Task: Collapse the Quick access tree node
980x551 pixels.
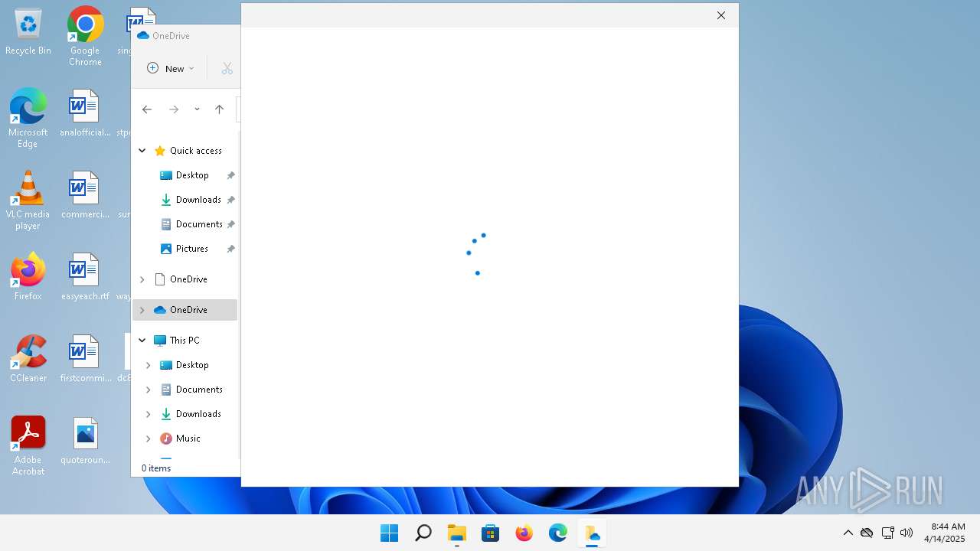Action: click(142, 151)
